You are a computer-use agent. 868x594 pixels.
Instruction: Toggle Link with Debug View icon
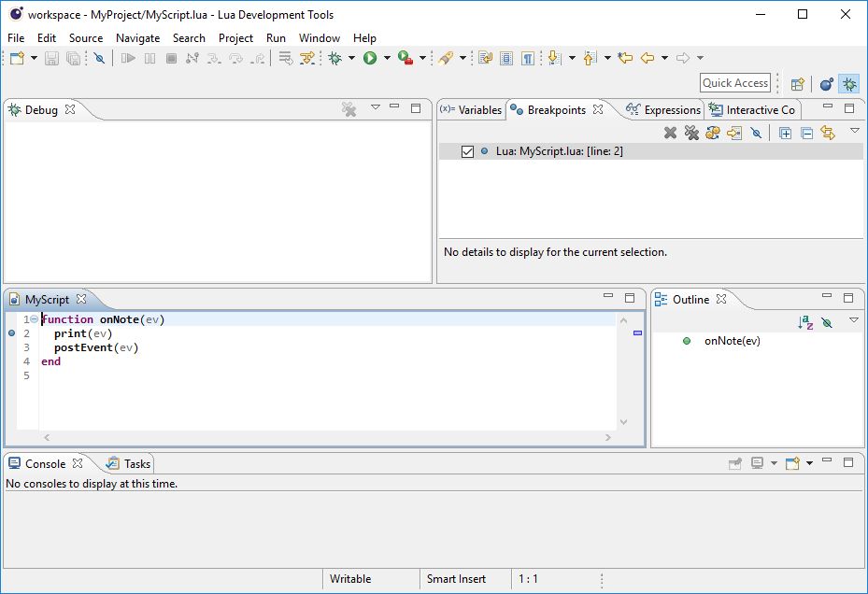coord(828,133)
